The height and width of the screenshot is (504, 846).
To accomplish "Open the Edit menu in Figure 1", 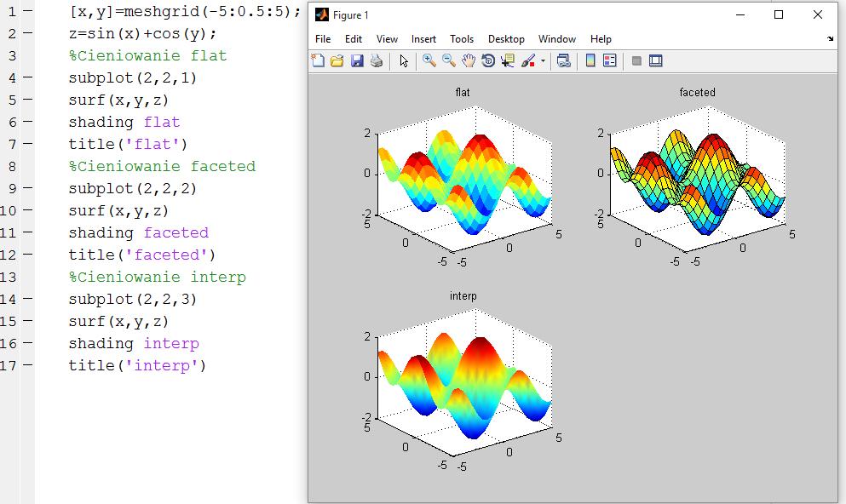I will [x=354, y=39].
